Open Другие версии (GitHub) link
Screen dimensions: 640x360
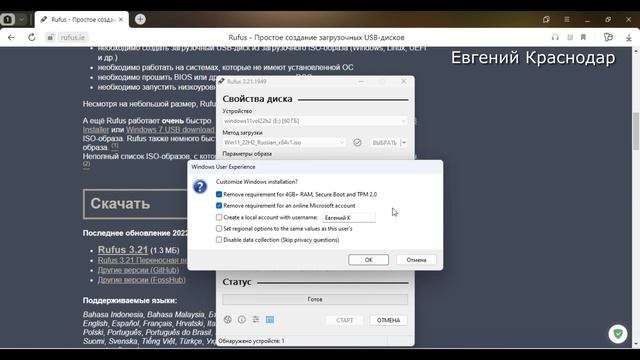[x=138, y=270]
